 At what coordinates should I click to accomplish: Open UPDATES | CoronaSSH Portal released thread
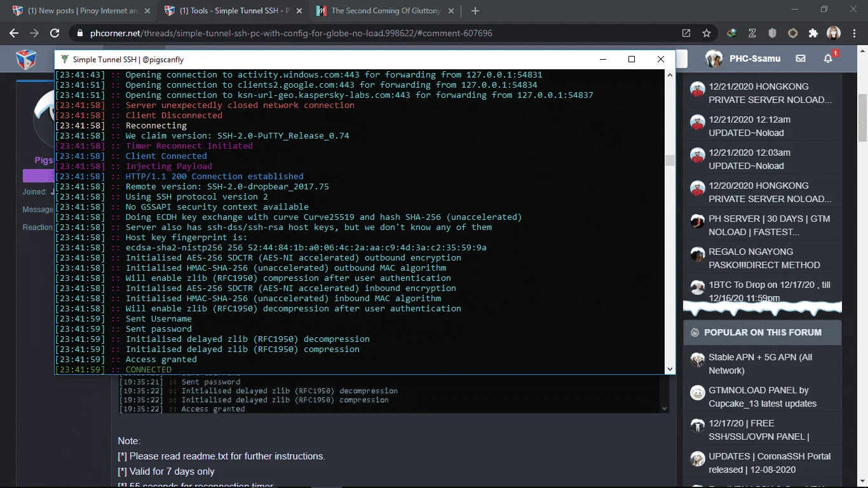pyautogui.click(x=770, y=463)
